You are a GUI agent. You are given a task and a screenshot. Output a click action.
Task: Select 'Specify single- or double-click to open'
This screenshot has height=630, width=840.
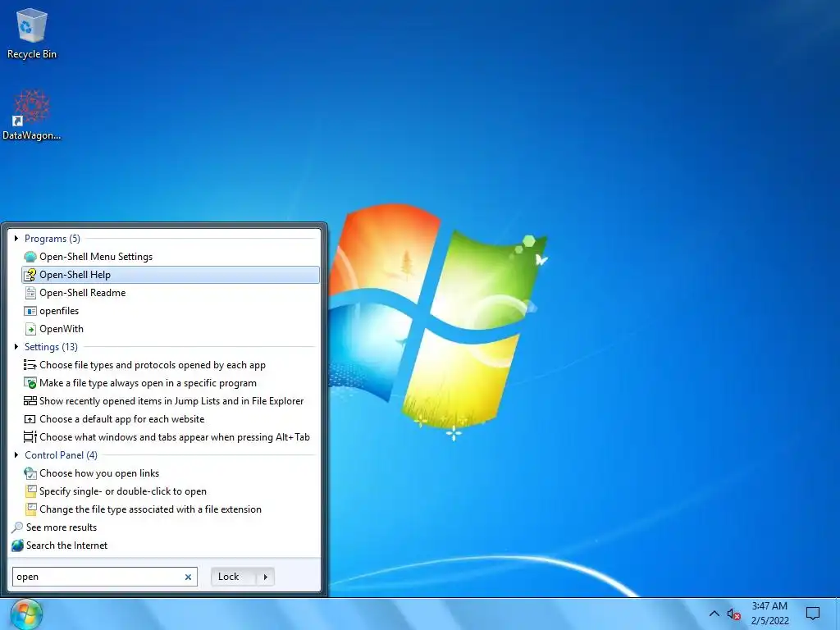click(171, 491)
